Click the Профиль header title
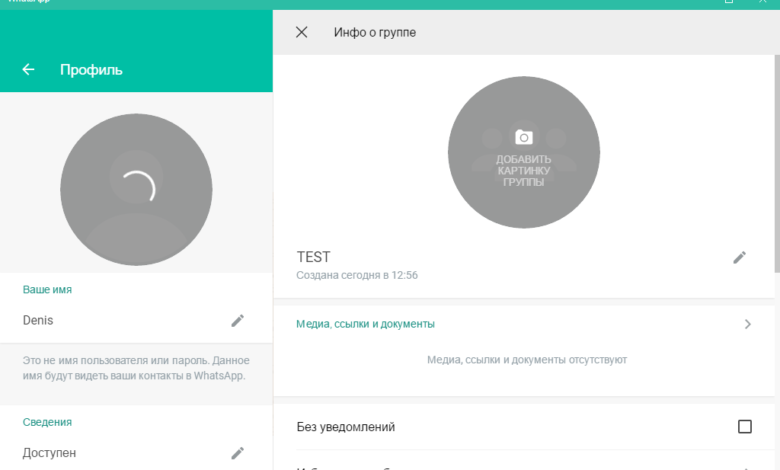Viewport: 780px width, 470px height. pos(91,70)
